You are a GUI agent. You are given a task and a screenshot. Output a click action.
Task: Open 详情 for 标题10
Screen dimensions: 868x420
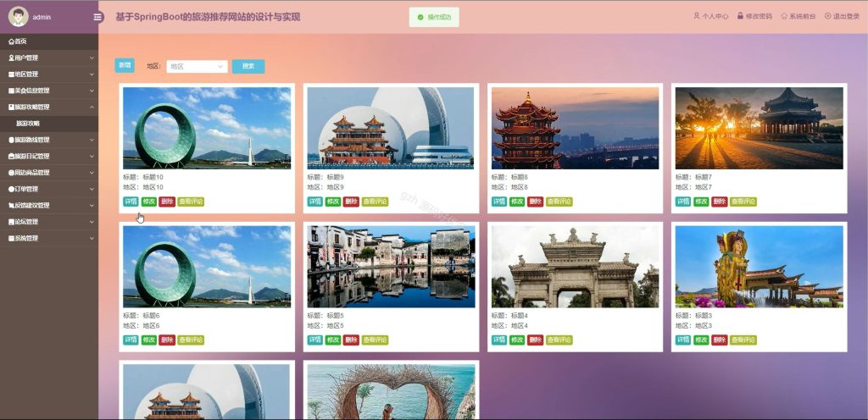(x=131, y=202)
